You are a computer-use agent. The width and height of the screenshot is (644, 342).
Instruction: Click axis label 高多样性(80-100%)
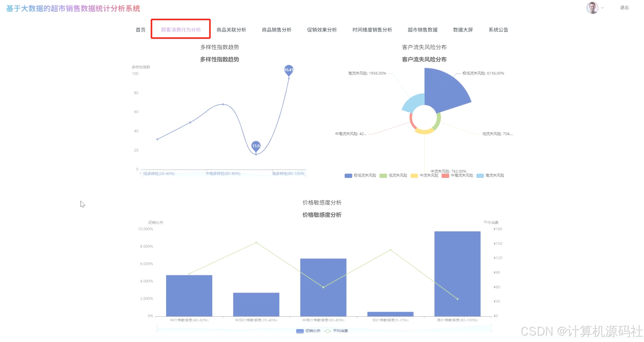288,174
